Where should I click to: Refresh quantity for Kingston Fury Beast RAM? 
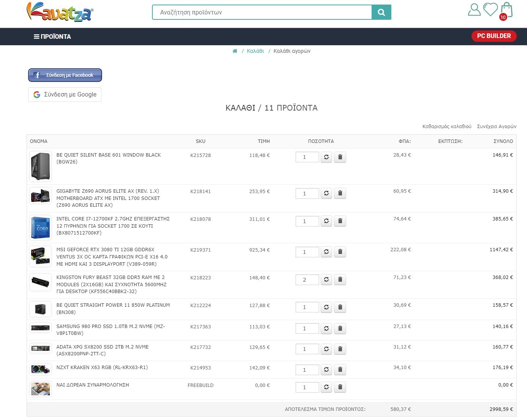coord(326,280)
